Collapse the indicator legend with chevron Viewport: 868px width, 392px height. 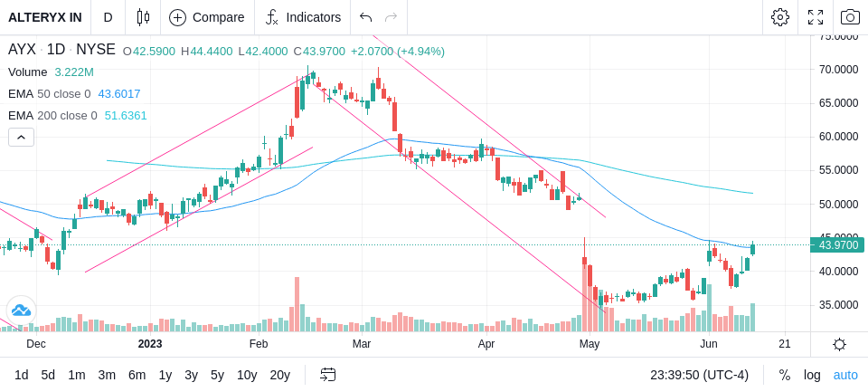21,137
